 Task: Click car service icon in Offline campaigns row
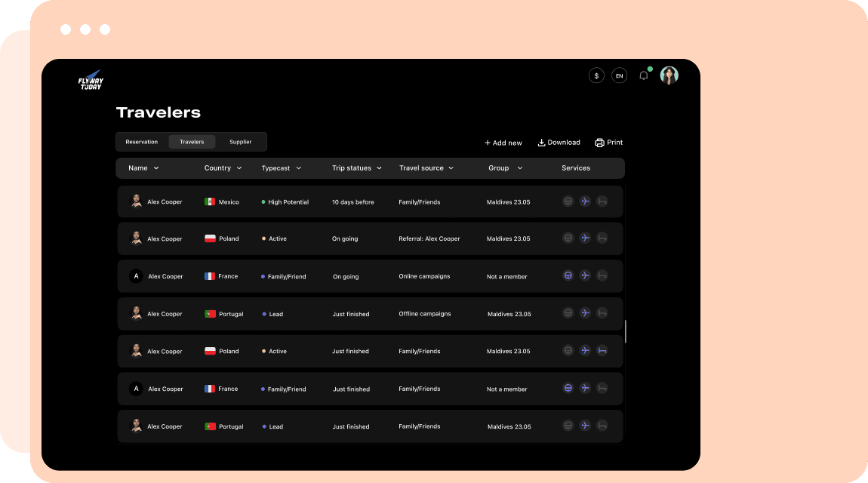(x=568, y=313)
